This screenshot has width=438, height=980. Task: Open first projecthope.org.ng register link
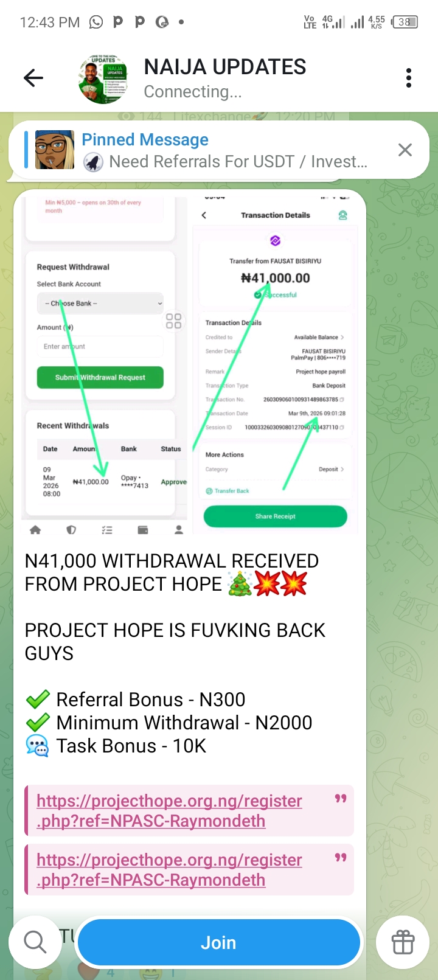[x=169, y=811]
